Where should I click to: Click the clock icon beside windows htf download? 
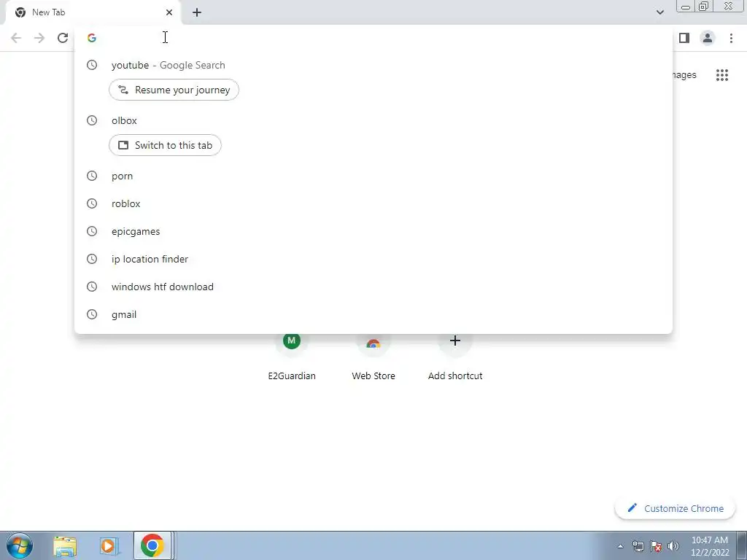pyautogui.click(x=92, y=287)
